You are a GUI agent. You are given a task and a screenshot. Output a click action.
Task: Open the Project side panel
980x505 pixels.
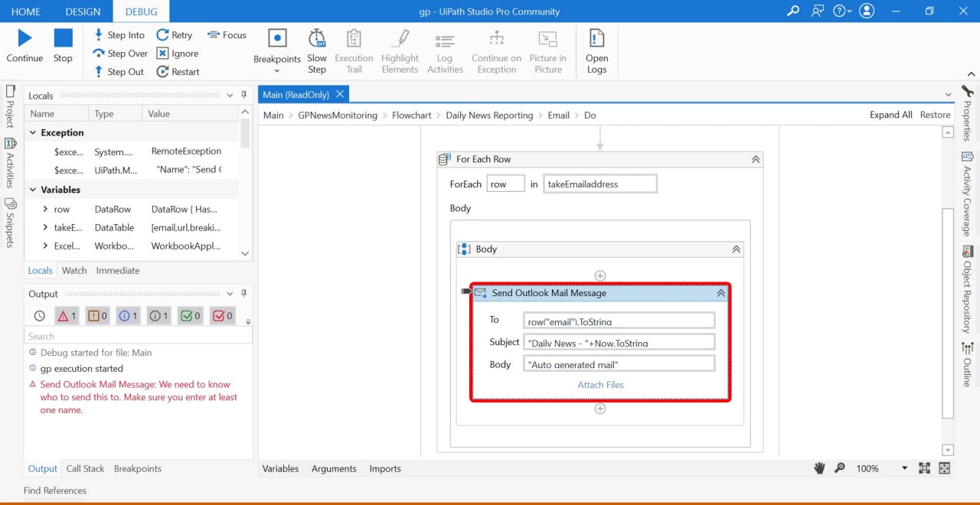coord(10,106)
